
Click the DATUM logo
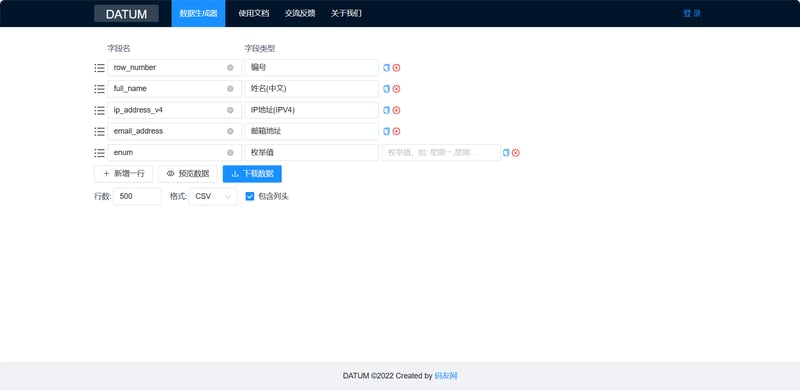coord(127,14)
